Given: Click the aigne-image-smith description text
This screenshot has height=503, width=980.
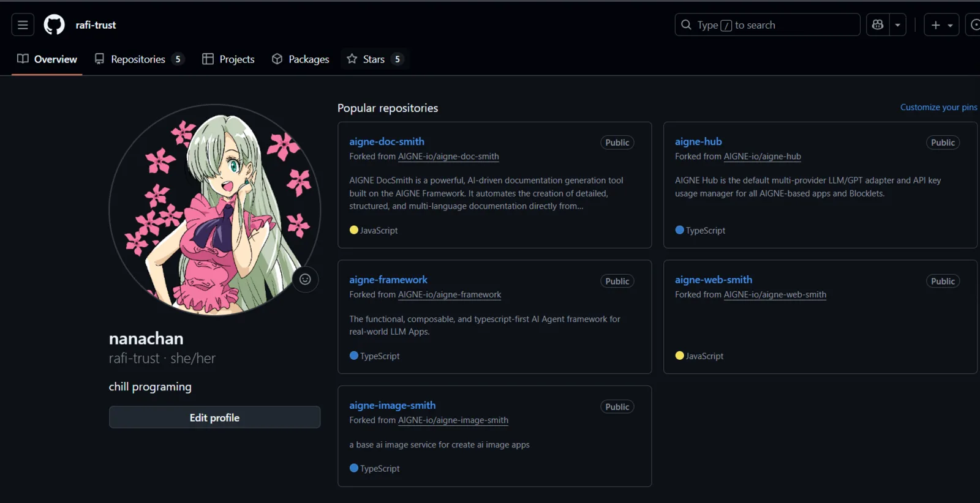Looking at the screenshot, I should pyautogui.click(x=439, y=445).
